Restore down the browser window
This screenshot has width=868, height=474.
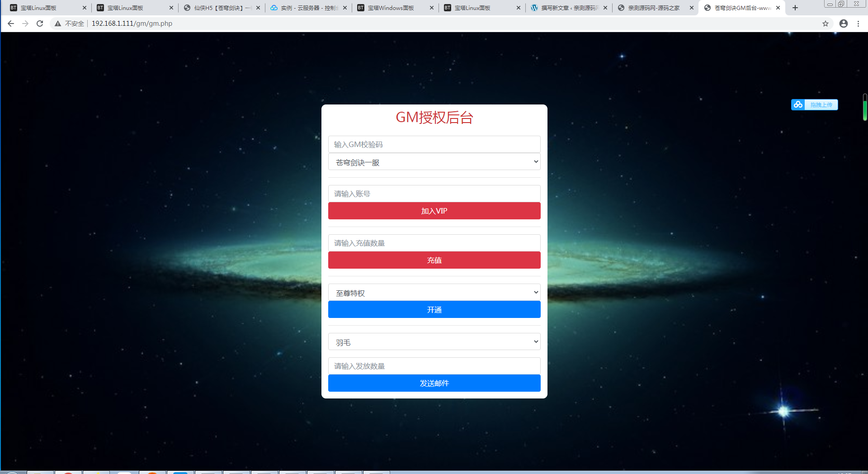pos(841,4)
